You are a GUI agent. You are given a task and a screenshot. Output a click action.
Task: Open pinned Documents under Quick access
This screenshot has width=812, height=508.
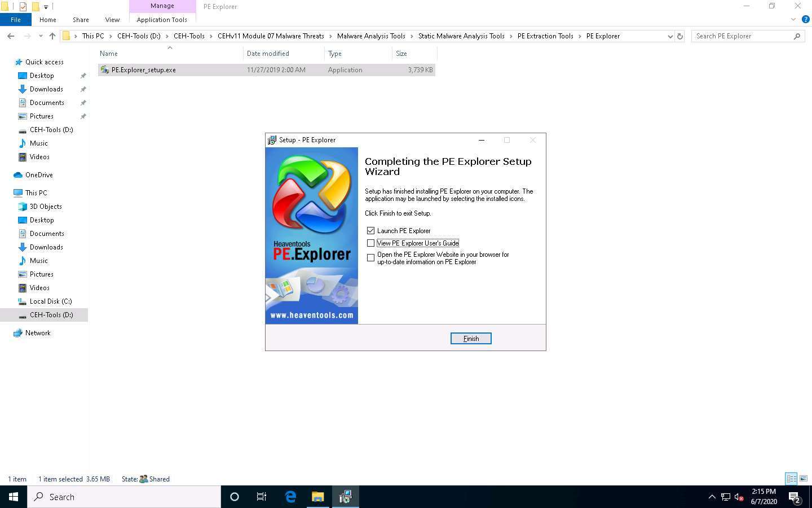click(47, 103)
